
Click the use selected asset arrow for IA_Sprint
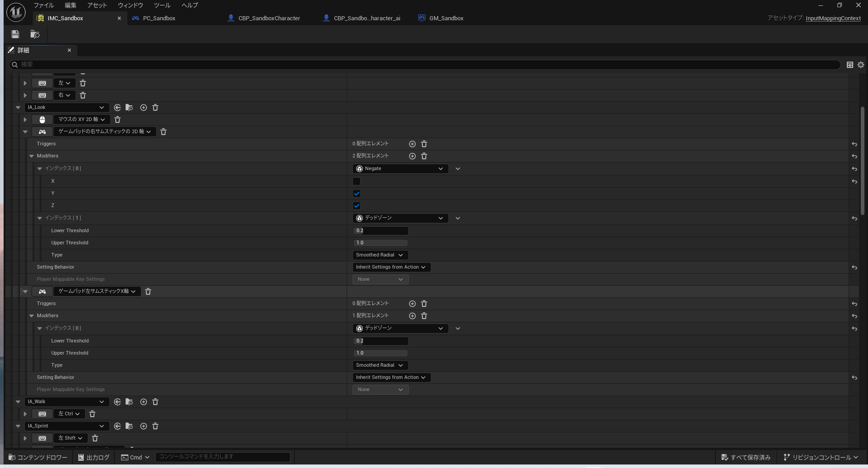click(x=118, y=426)
